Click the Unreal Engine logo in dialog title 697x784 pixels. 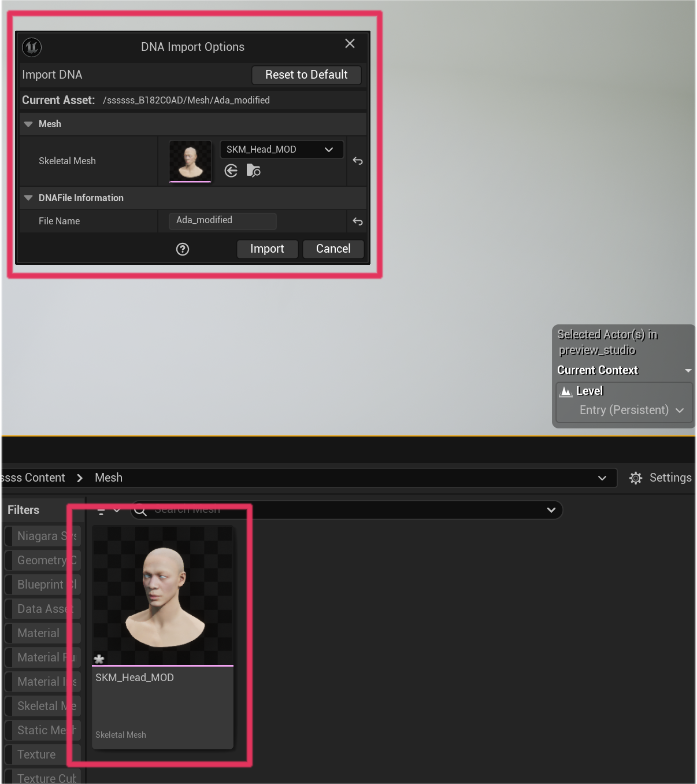click(x=32, y=47)
